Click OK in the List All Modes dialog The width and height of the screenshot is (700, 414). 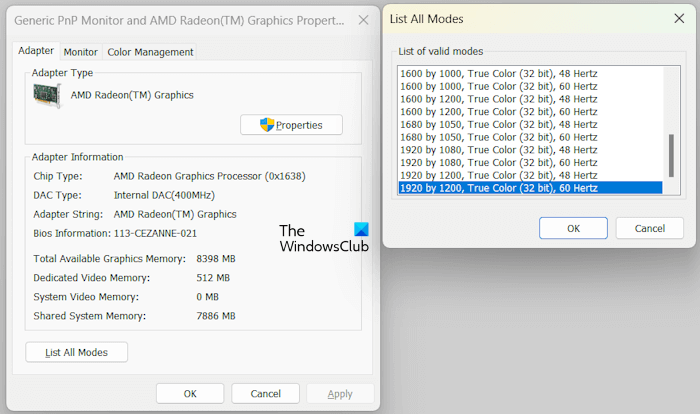pyautogui.click(x=573, y=228)
